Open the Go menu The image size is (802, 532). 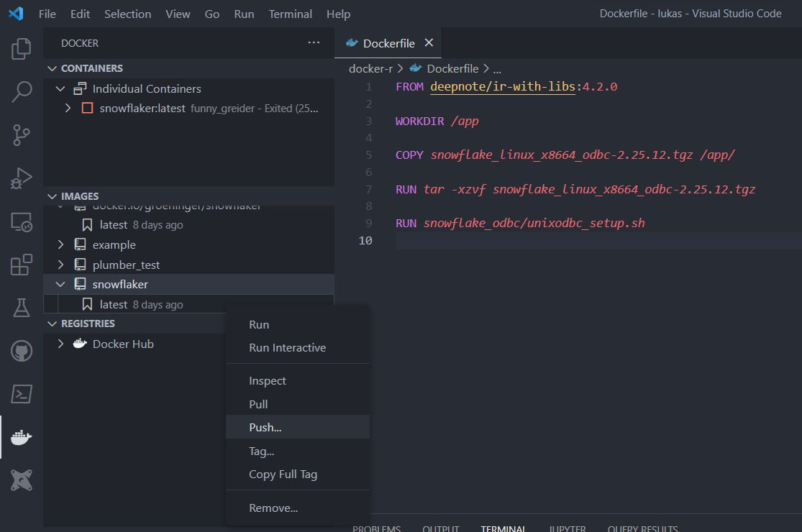point(211,14)
